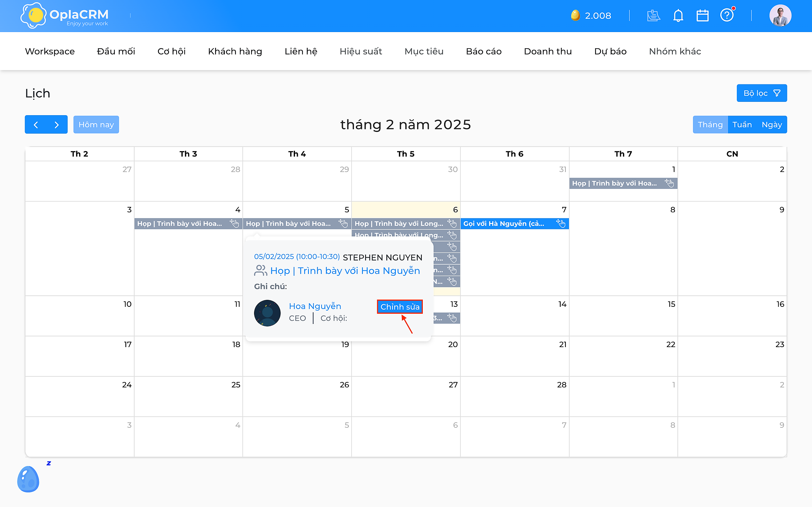Click the move icon on February 4 event
Viewport: 812px width, 507px height.
tap(234, 223)
